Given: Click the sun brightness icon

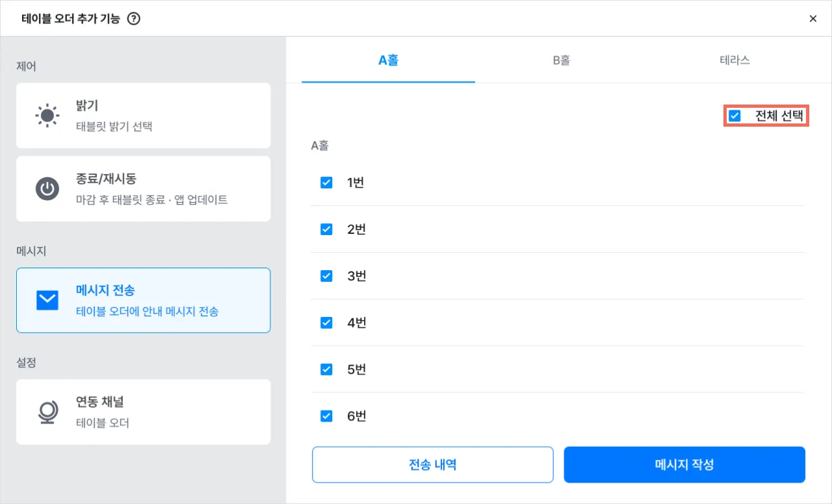Looking at the screenshot, I should (x=47, y=116).
